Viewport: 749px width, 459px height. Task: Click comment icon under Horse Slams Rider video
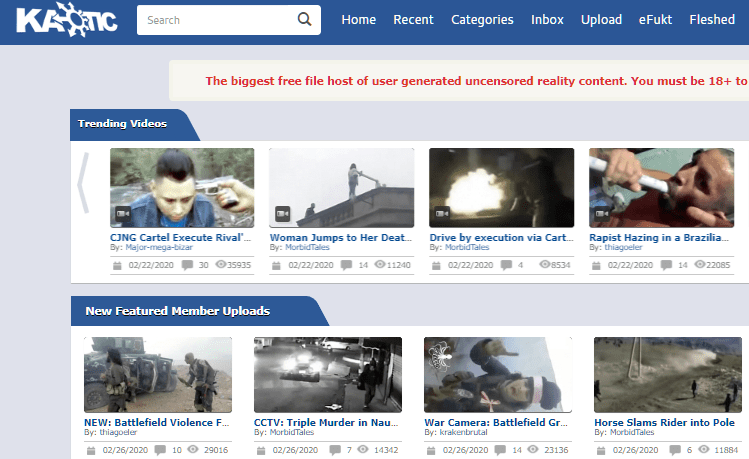[x=675, y=450]
